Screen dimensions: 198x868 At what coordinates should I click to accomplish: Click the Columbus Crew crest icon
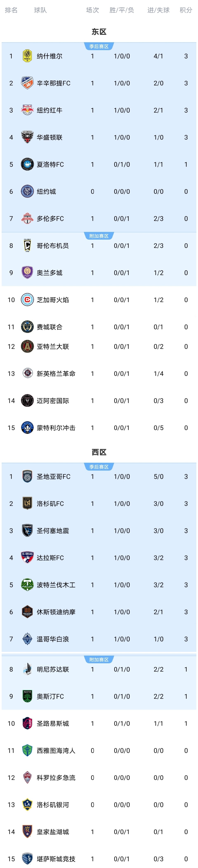click(27, 246)
